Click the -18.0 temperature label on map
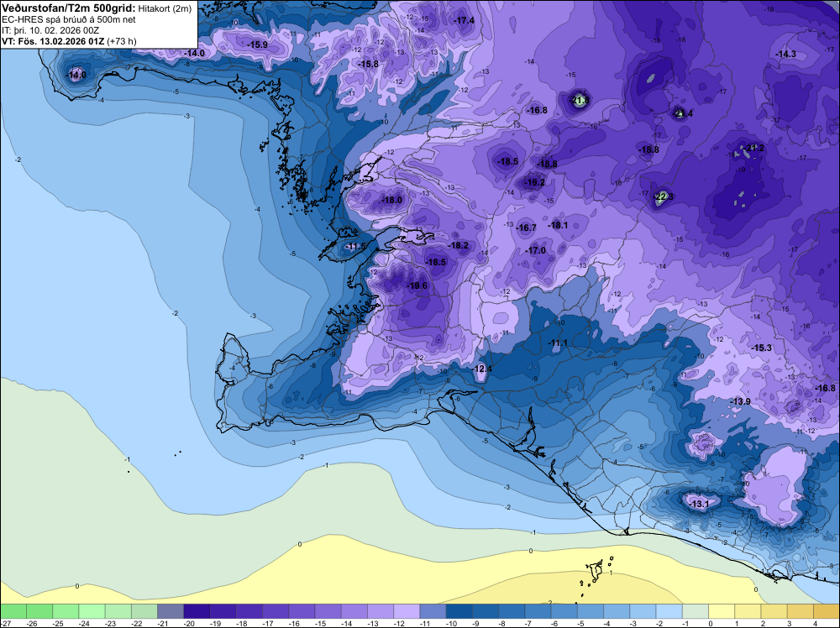This screenshot has height=628, width=840. coord(391,200)
